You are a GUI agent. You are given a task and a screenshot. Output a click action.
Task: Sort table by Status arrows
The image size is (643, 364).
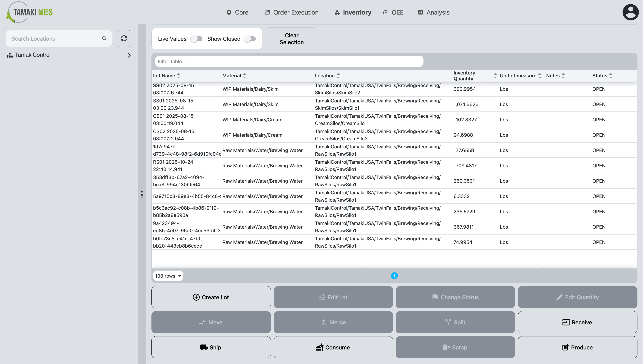pyautogui.click(x=610, y=76)
